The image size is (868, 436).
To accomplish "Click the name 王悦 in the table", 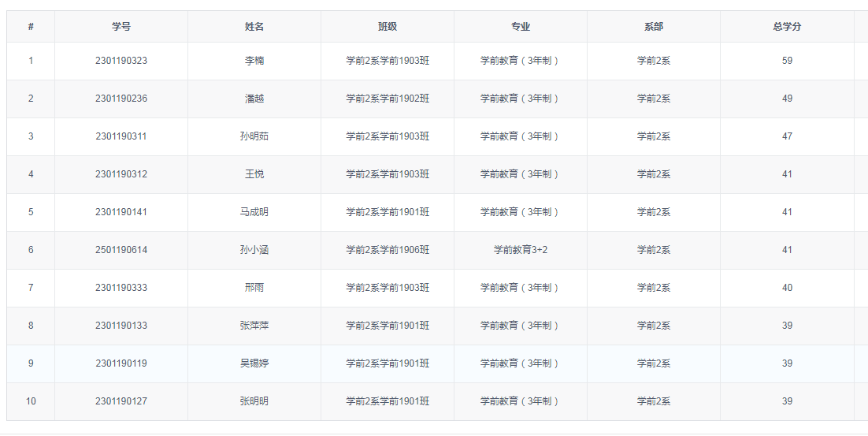I will click(x=254, y=174).
